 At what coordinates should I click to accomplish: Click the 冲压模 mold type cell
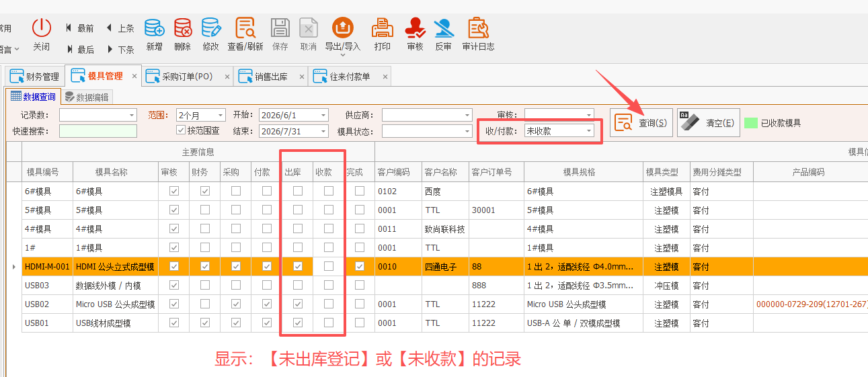click(666, 285)
